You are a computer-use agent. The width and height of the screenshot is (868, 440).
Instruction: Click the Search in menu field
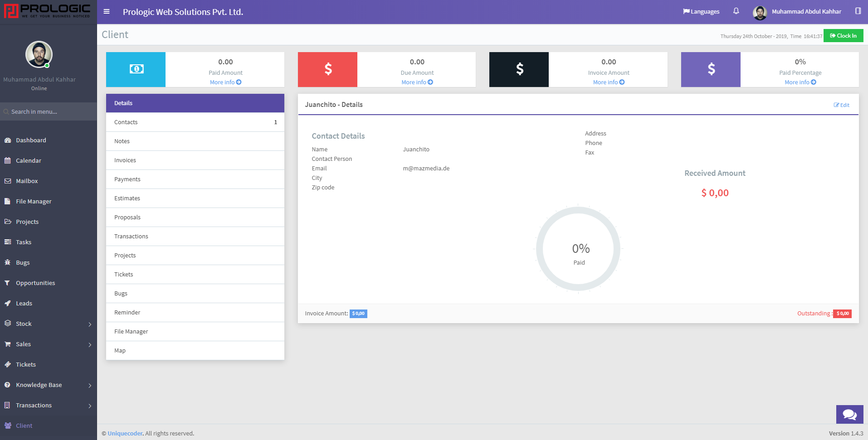tap(49, 111)
